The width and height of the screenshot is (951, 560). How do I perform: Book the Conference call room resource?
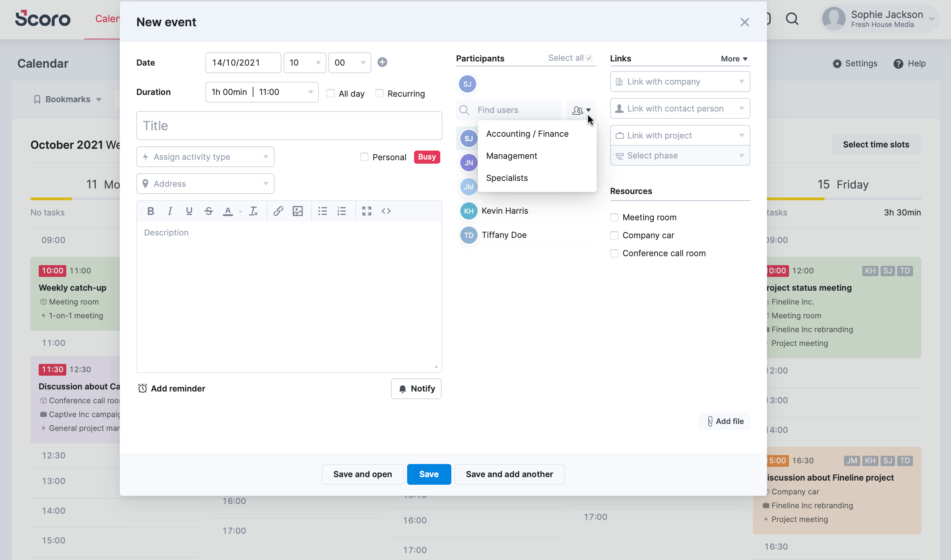point(614,253)
